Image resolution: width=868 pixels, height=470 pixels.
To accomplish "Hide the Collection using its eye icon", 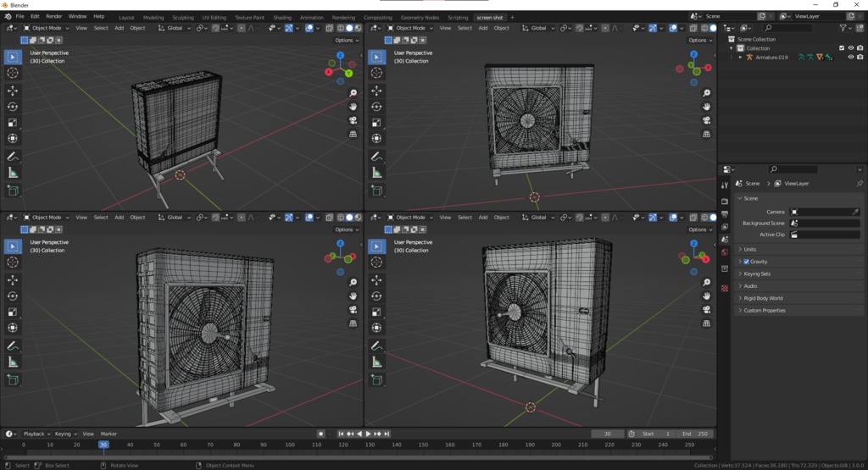I will click(851, 48).
